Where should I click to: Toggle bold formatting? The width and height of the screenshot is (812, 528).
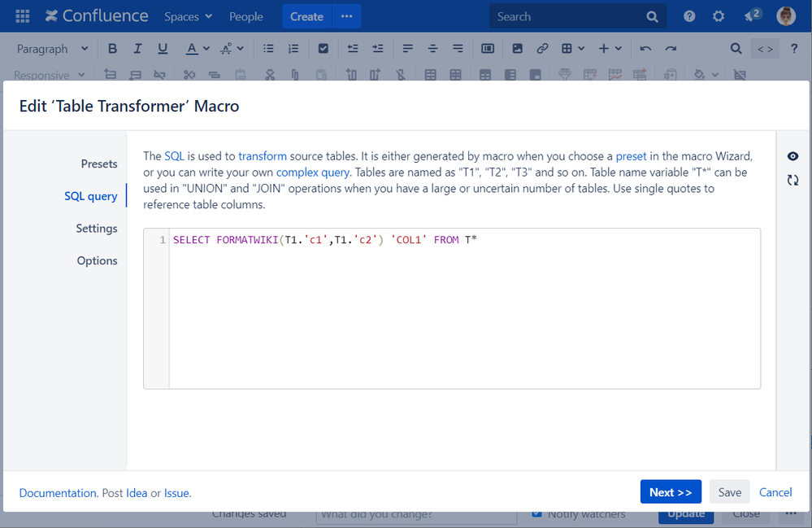(112, 49)
